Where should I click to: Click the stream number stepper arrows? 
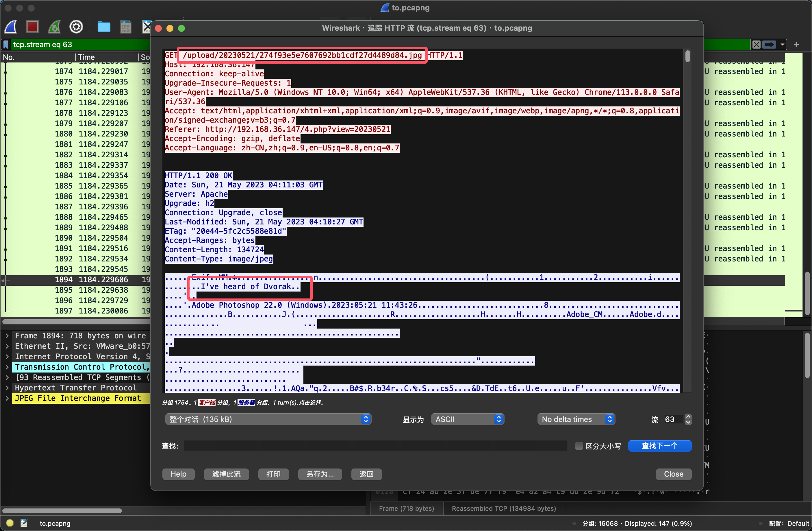[688, 419]
